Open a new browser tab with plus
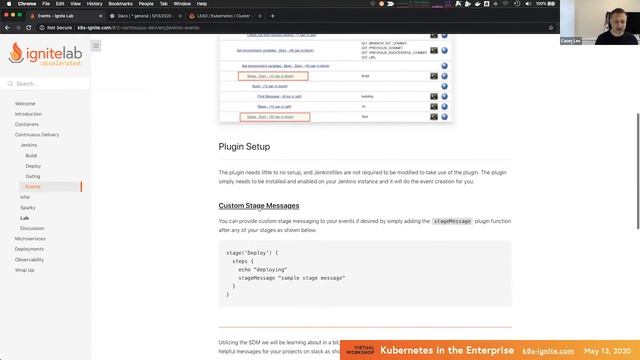This screenshot has width=640, height=360. (272, 16)
